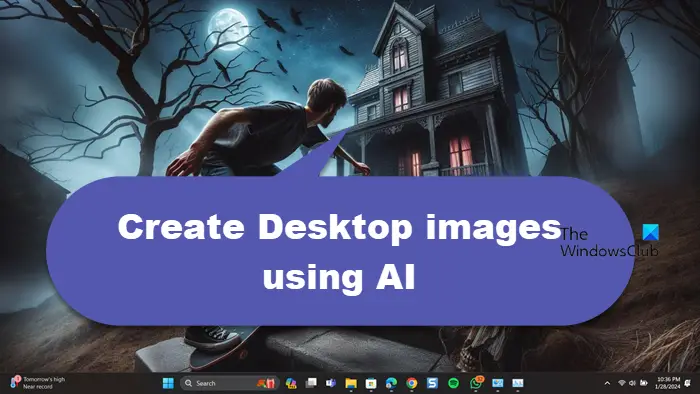The image size is (700, 394).
Task: Open the last taskbar app icon
Action: click(518, 383)
